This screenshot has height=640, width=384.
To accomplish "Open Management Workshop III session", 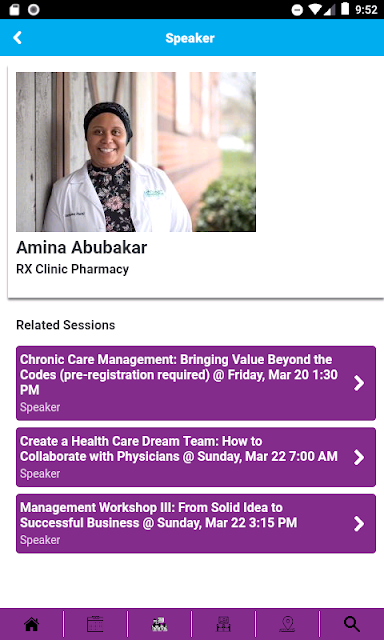I will [196, 523].
